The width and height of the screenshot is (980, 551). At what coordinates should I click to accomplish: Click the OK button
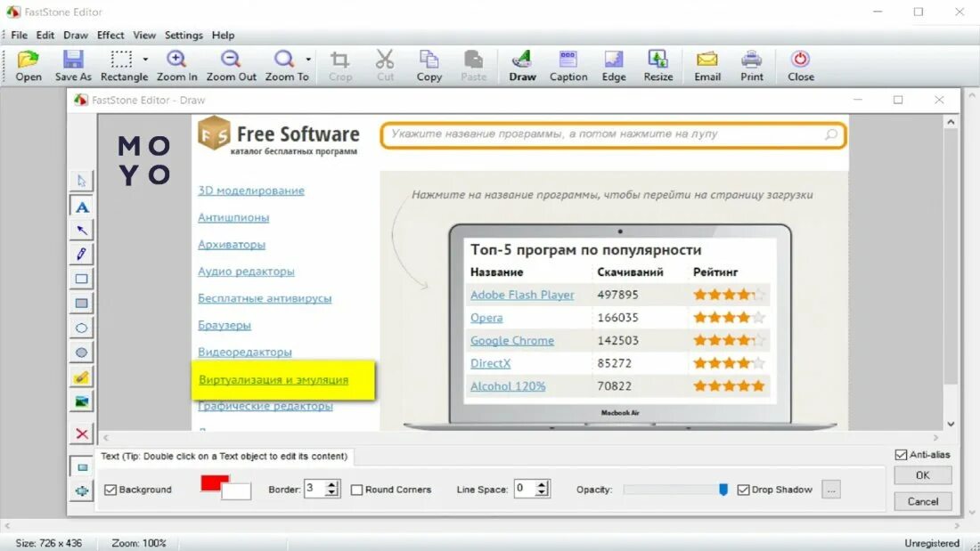(922, 475)
